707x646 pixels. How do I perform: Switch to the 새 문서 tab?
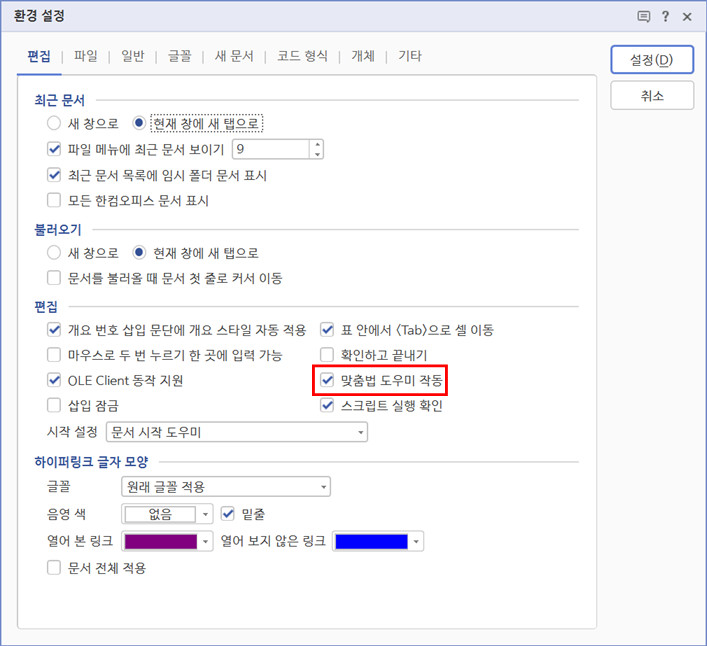click(x=234, y=56)
